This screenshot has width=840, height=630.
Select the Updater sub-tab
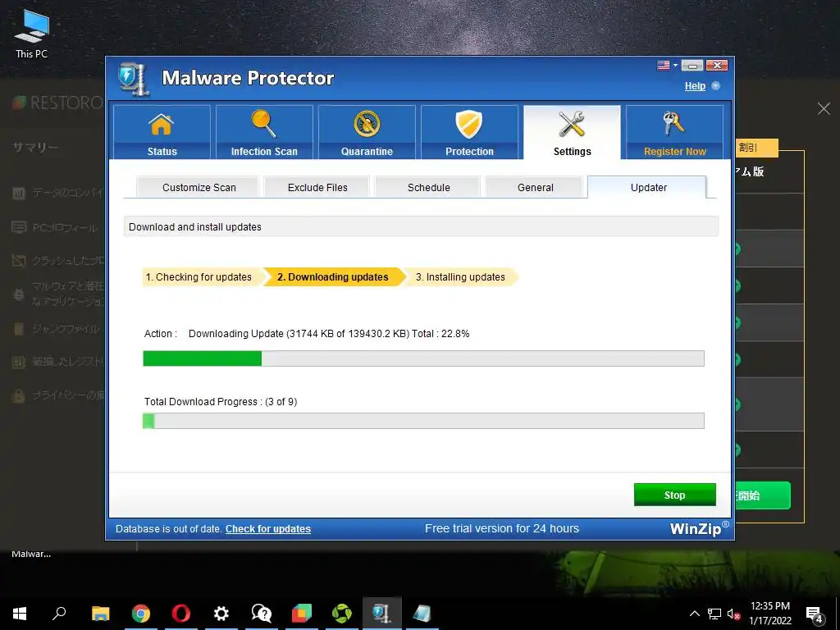pyautogui.click(x=648, y=188)
